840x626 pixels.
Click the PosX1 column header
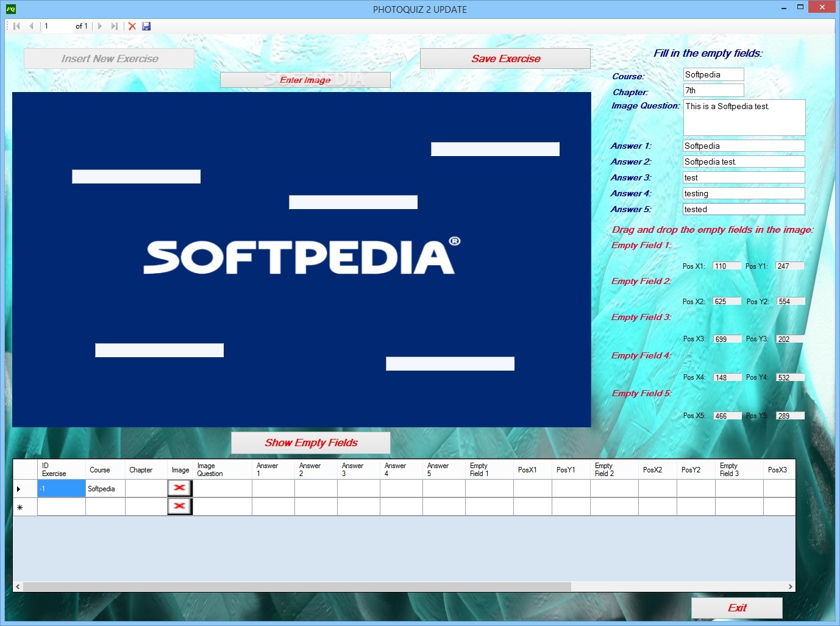tap(533, 469)
